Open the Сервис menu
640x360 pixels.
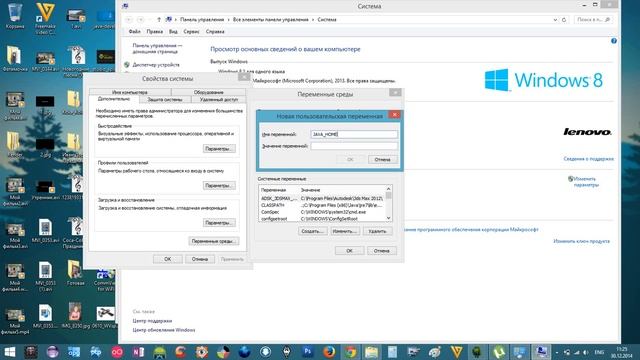191,31
